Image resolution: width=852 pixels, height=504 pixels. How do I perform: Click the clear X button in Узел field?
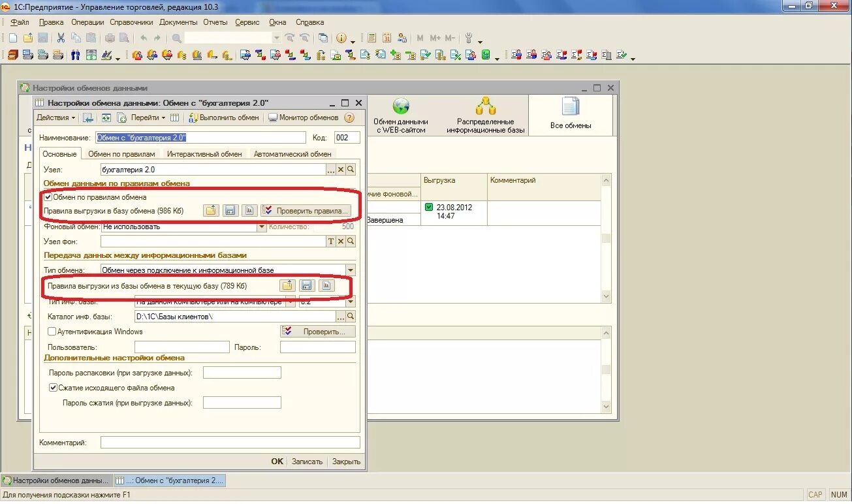341,170
